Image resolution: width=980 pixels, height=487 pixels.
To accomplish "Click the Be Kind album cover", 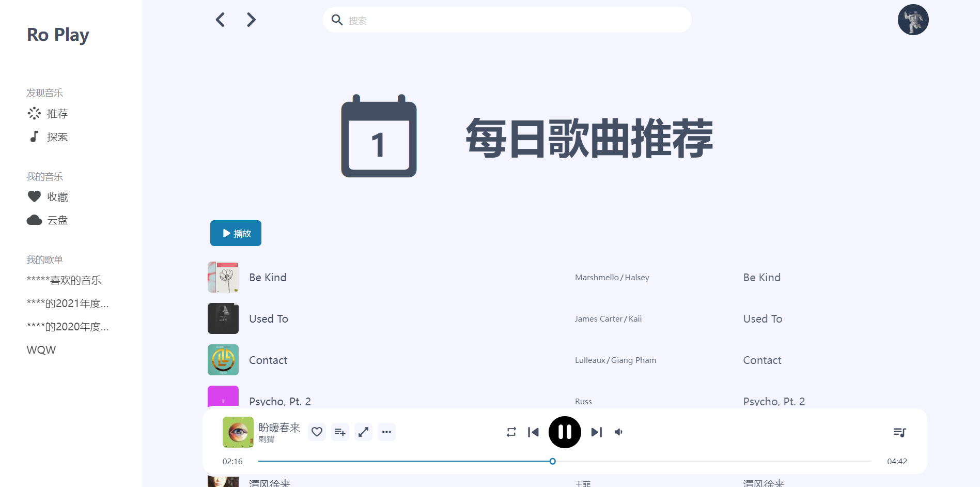I will (223, 277).
